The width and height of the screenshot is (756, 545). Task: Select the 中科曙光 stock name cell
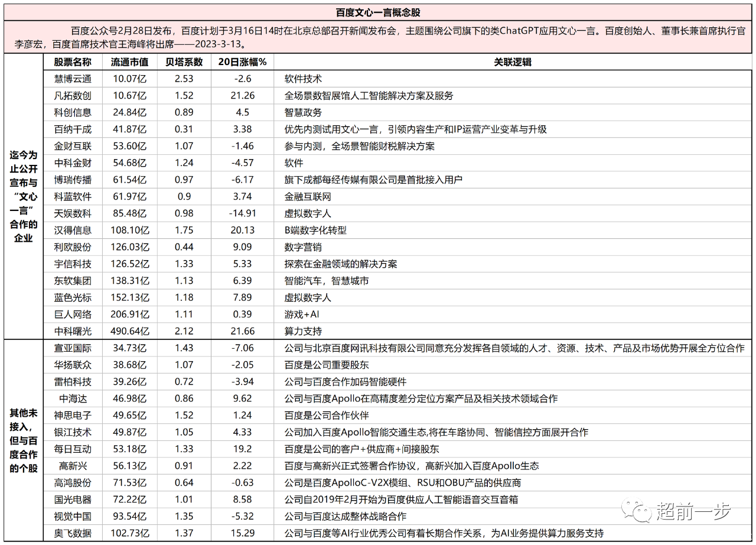click(x=73, y=331)
